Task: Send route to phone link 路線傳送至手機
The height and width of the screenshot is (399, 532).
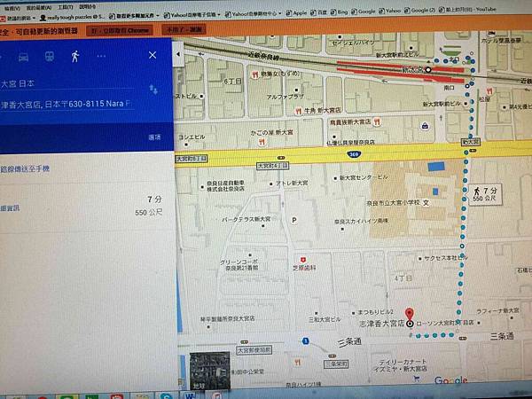Action: 25,168
